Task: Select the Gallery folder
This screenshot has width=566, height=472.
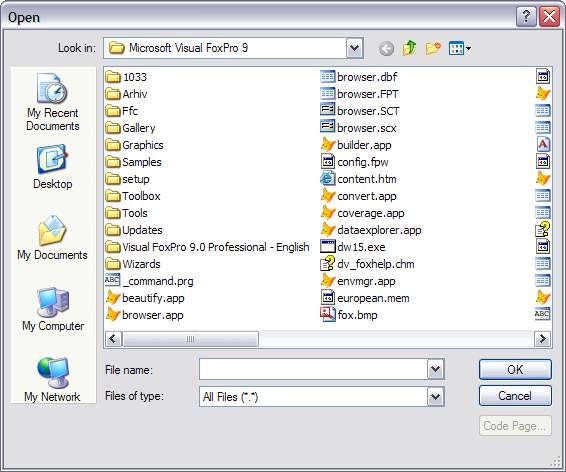Action: 130,128
